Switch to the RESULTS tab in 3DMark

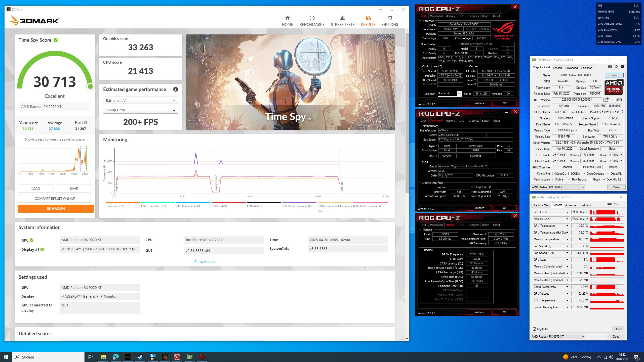[x=368, y=21]
